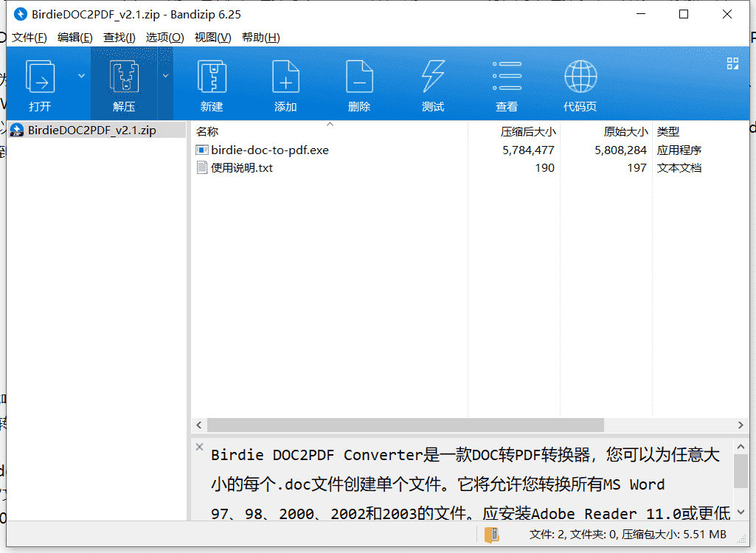Click original size 197 cell
This screenshot has height=553, width=756.
tap(637, 168)
